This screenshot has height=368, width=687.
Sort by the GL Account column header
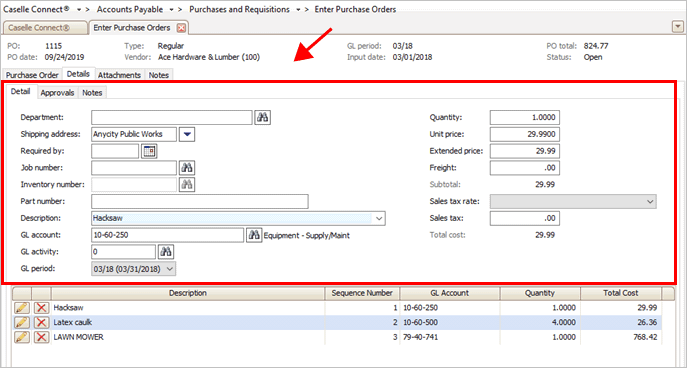click(x=450, y=293)
